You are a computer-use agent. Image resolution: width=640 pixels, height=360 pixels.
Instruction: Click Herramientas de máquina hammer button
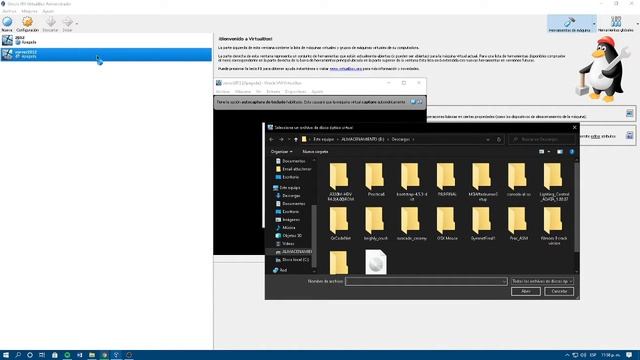(x=569, y=24)
